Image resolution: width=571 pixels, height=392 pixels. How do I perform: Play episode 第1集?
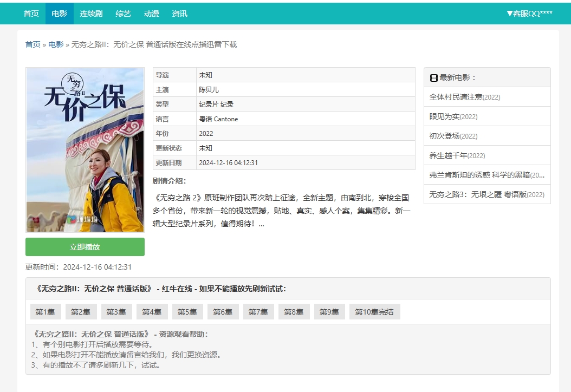pos(45,311)
